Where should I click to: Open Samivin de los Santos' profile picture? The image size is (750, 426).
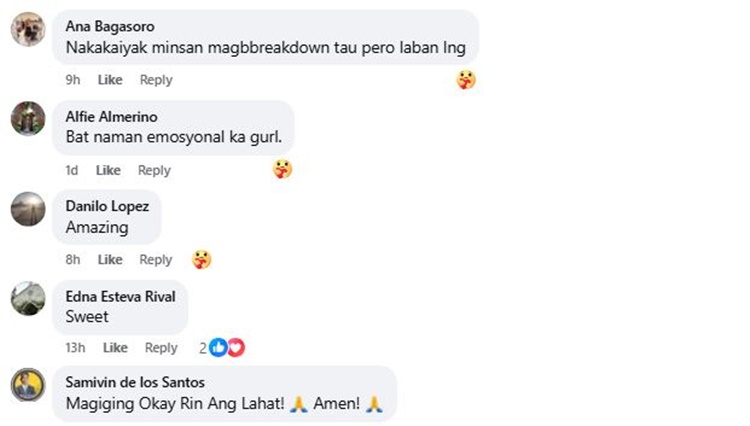(28, 385)
